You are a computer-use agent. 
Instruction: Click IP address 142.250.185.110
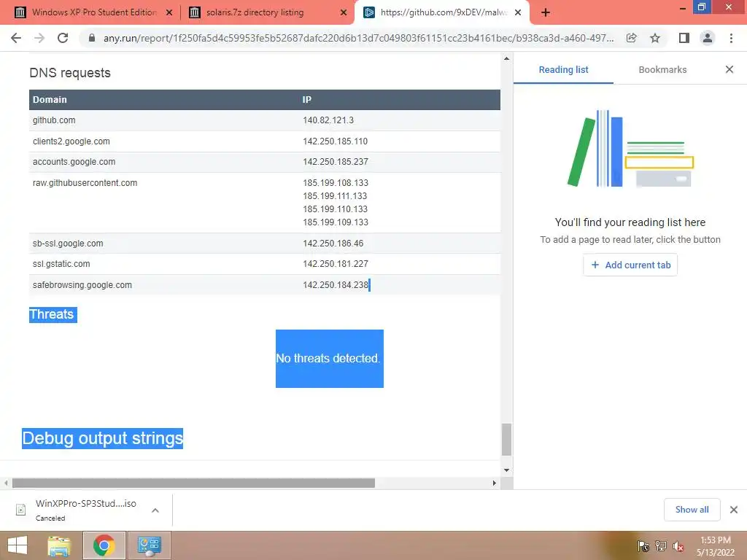tap(335, 141)
